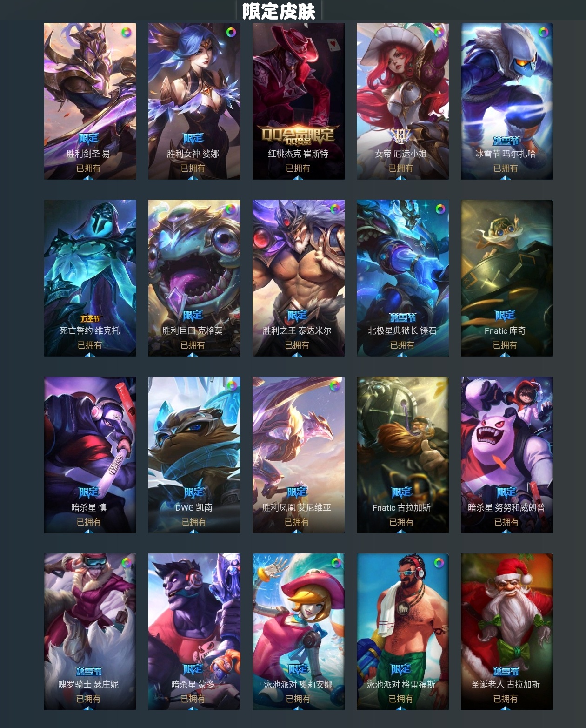Click chroma wheel on 北极星典狱长 锤石 card
Image resolution: width=586 pixels, height=728 pixels.
pos(439,209)
